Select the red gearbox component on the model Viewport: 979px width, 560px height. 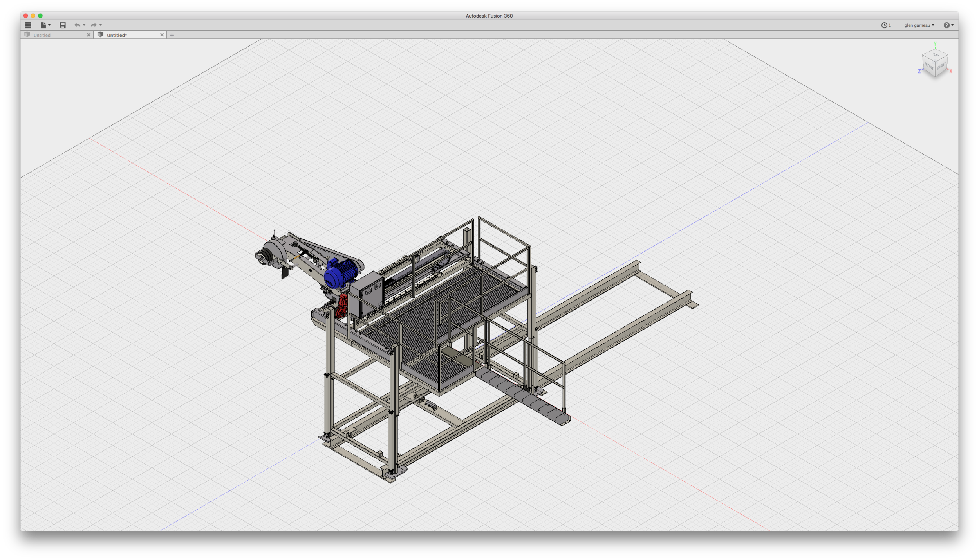pyautogui.click(x=341, y=306)
